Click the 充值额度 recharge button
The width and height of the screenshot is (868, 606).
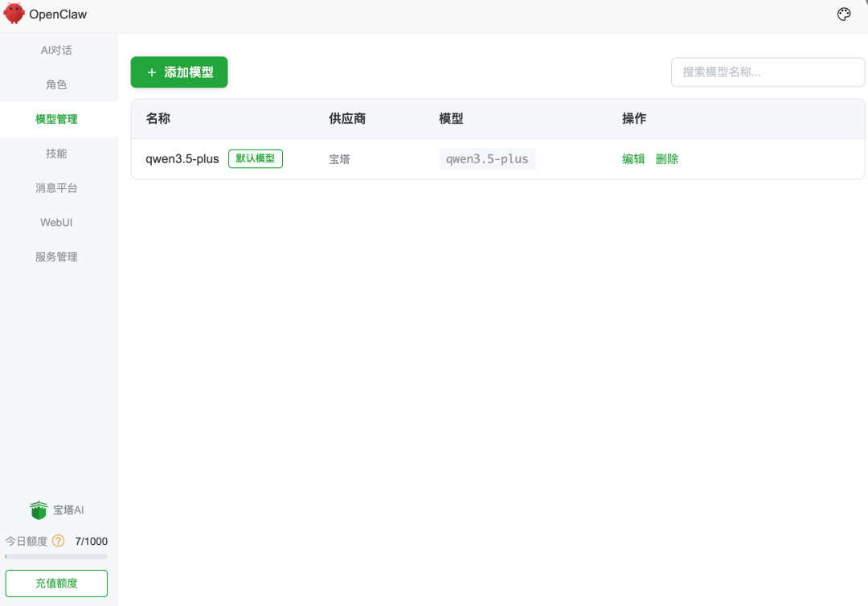56,583
